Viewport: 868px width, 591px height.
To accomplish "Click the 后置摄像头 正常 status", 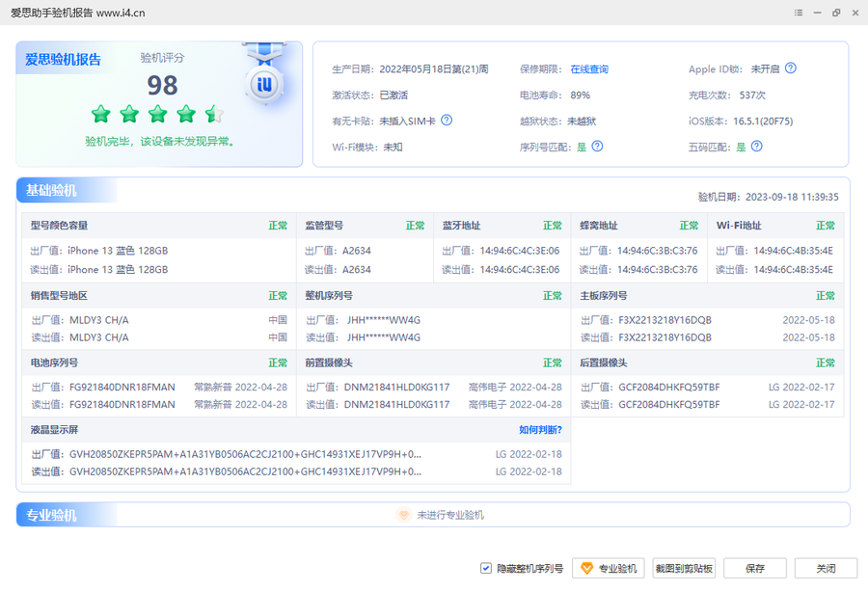I will 826,363.
